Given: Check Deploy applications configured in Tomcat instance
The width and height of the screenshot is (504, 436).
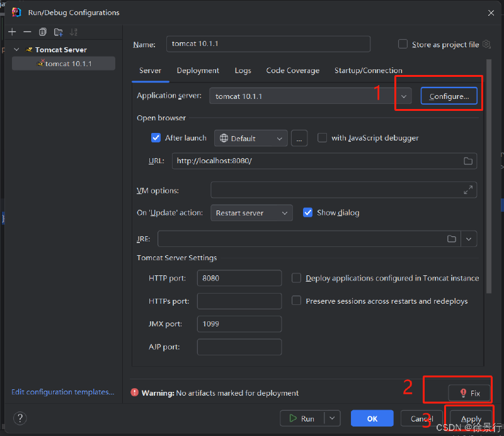Looking at the screenshot, I should pyautogui.click(x=296, y=278).
